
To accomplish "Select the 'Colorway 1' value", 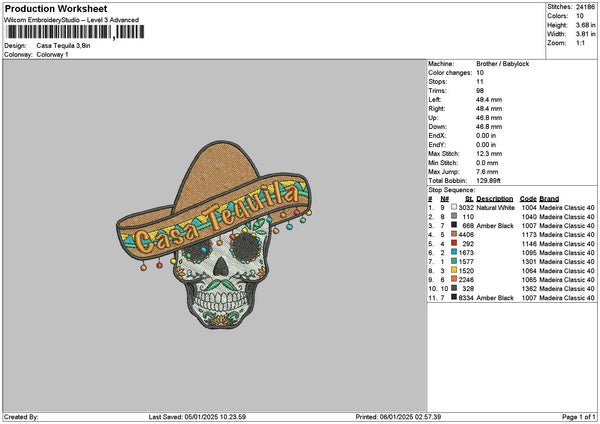I will click(x=52, y=55).
